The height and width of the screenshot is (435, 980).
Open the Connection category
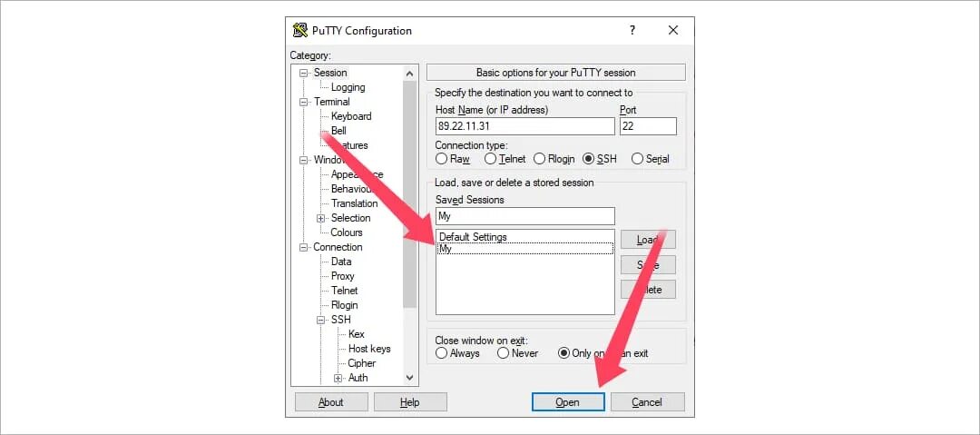coord(338,247)
